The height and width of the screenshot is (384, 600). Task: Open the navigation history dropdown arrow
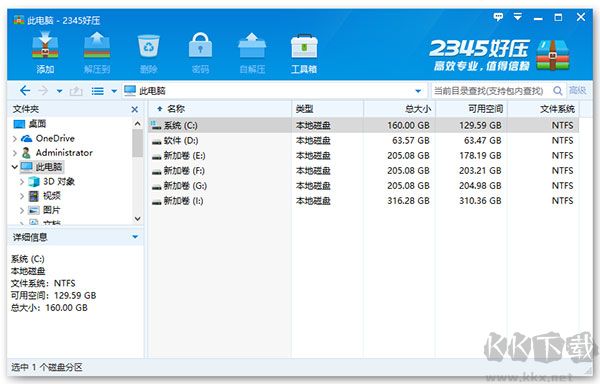[x=59, y=91]
